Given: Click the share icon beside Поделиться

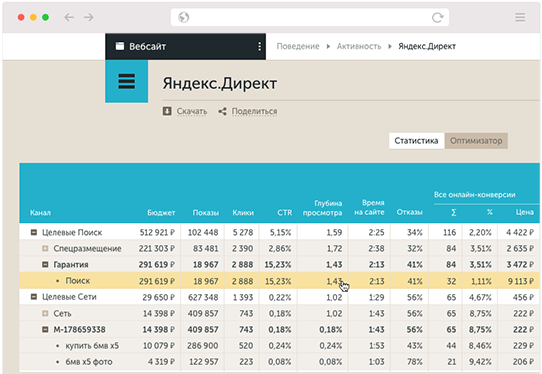Looking at the screenshot, I should click(222, 111).
